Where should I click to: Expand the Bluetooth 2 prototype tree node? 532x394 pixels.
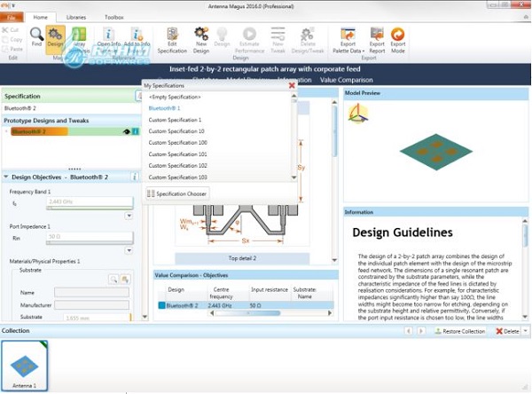(6, 131)
